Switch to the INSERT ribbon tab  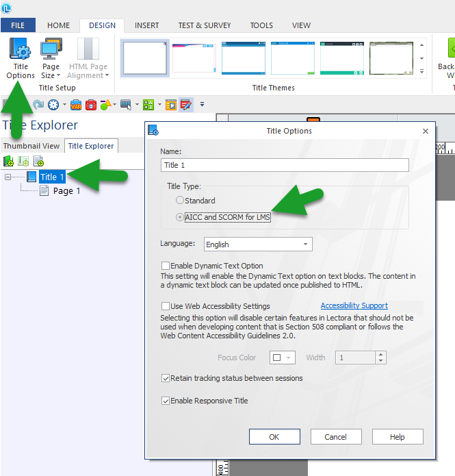pos(147,25)
